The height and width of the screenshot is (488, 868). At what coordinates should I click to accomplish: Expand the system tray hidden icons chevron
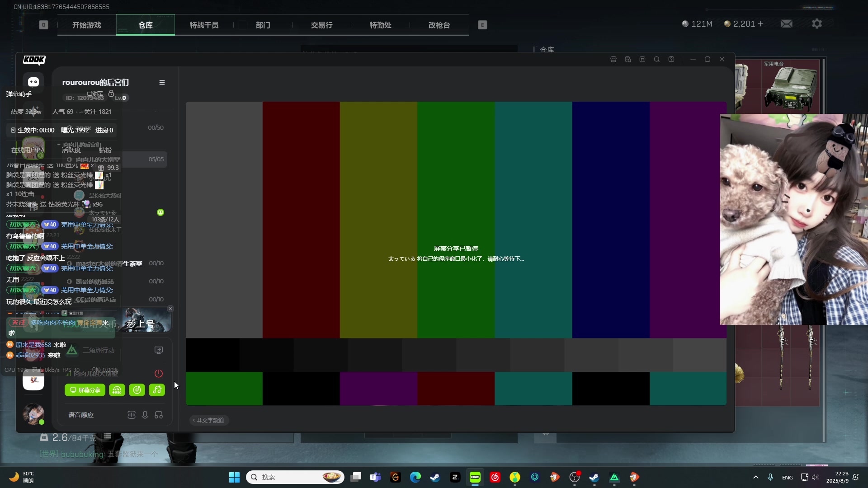point(755,477)
